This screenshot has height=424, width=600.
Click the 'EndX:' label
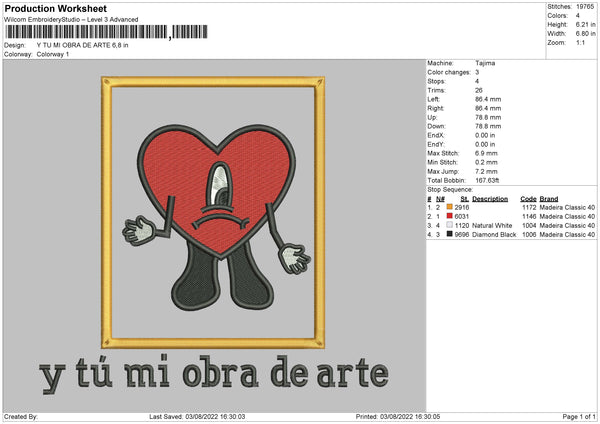pos(436,135)
